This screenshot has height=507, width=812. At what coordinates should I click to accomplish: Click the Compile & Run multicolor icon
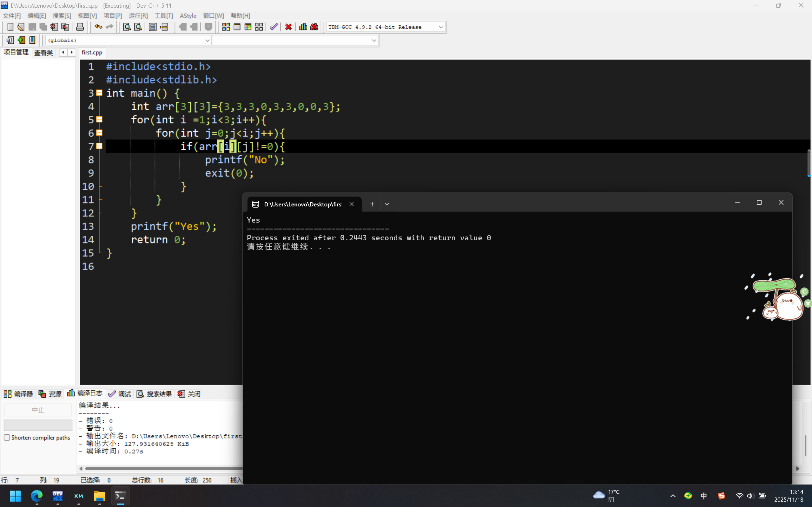click(248, 27)
